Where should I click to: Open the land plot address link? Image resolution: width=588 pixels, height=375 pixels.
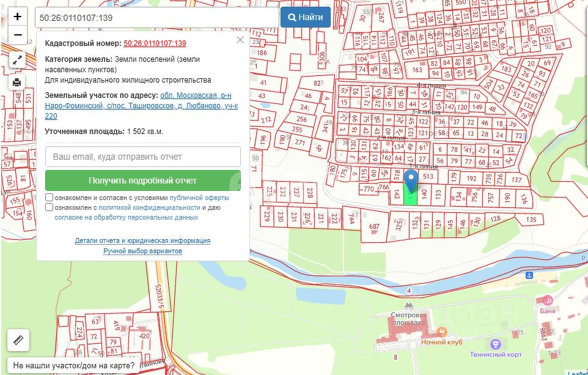point(141,105)
